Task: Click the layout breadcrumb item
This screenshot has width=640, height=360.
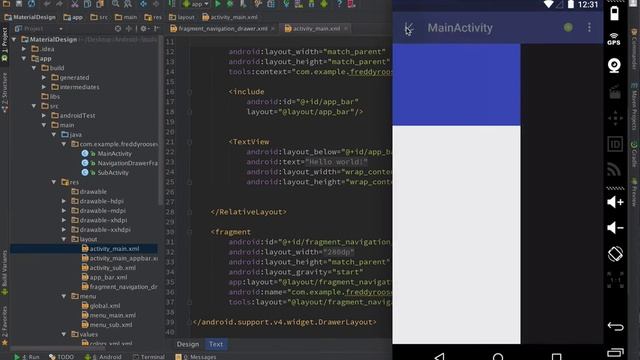Action: click(x=182, y=17)
